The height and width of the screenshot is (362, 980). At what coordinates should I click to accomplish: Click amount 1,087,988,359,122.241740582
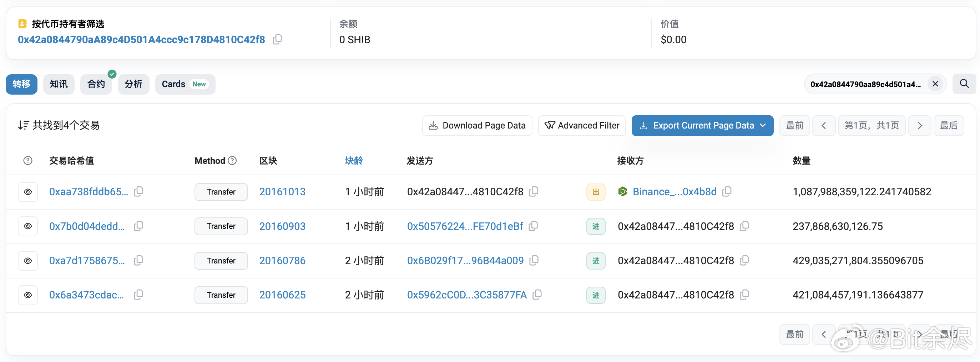862,192
